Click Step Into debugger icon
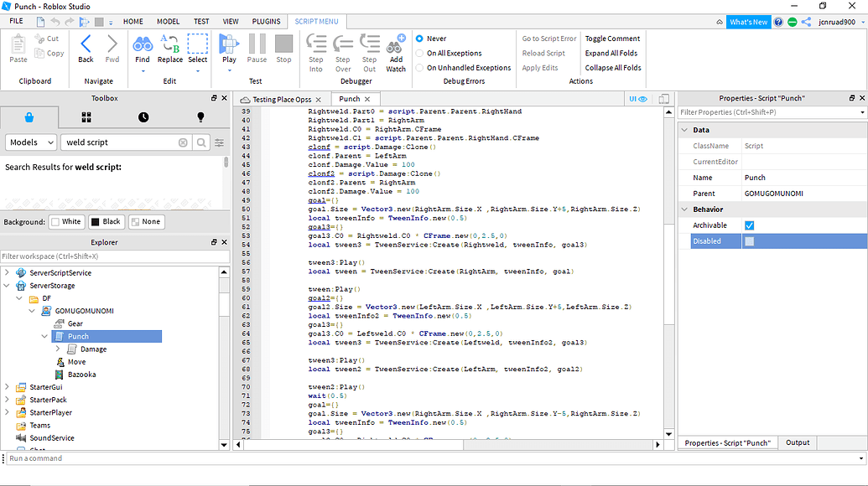 point(316,44)
